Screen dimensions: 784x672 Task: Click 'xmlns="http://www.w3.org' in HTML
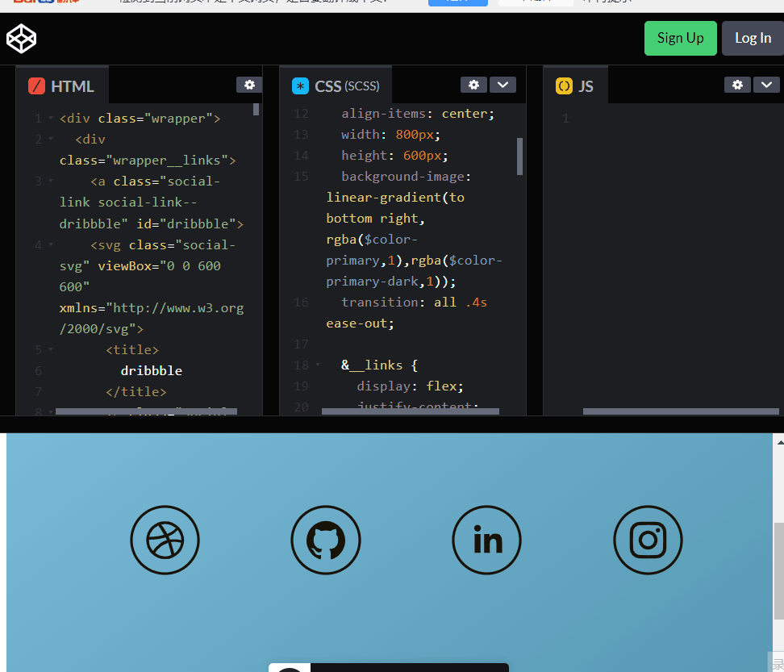(152, 308)
